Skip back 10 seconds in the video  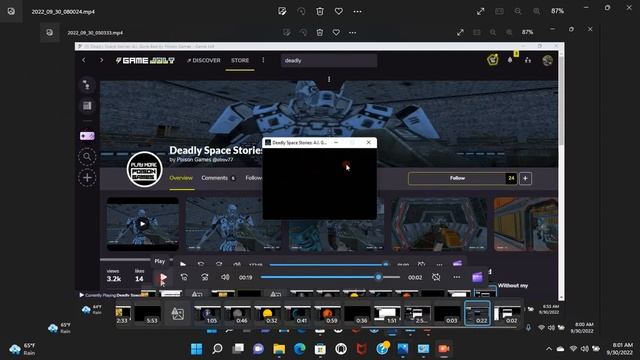coord(184,278)
